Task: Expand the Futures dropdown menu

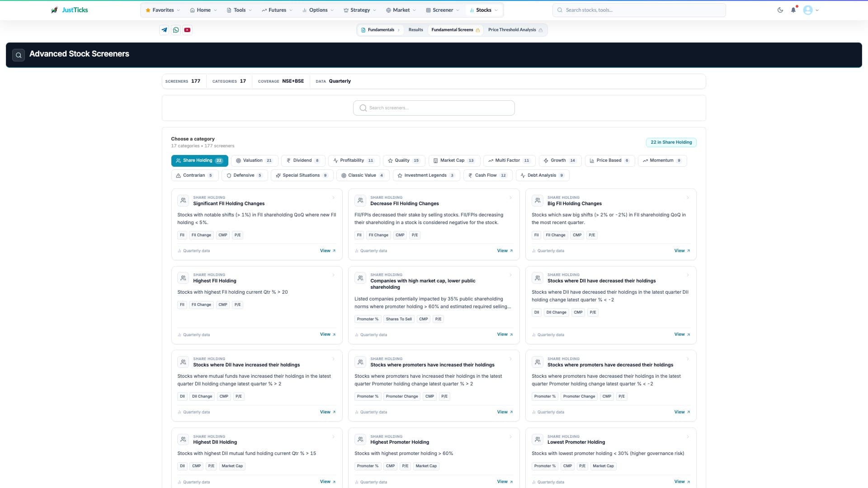Action: point(277,10)
